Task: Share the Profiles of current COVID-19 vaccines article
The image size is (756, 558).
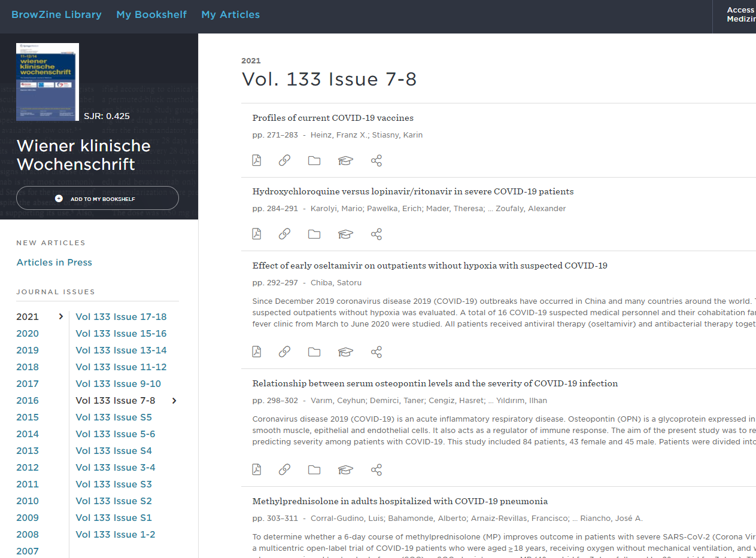Action: click(377, 160)
